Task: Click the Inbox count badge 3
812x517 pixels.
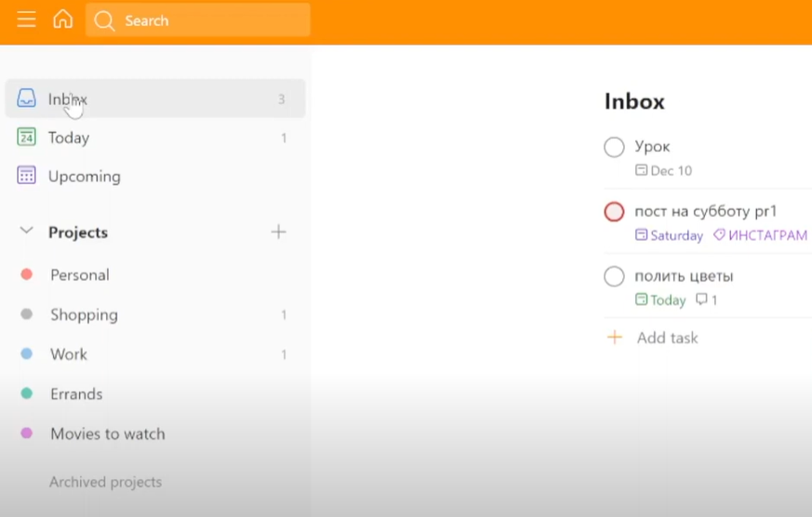Action: [x=281, y=99]
